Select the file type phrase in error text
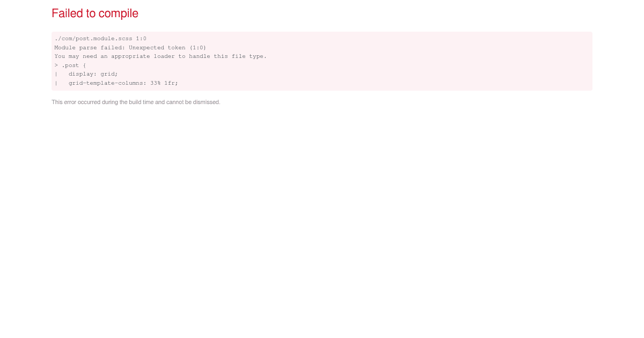 click(x=248, y=56)
